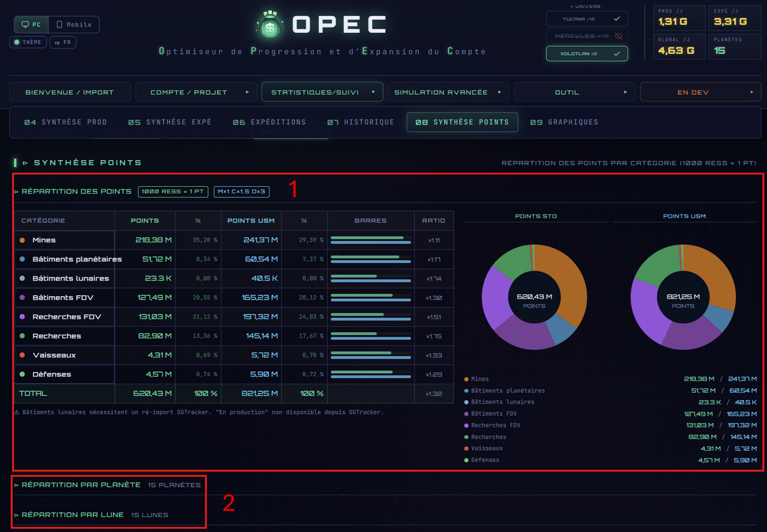Open the 06 EXPÉDITIONS tab
Image resolution: width=767 pixels, height=532 pixels.
coord(270,122)
